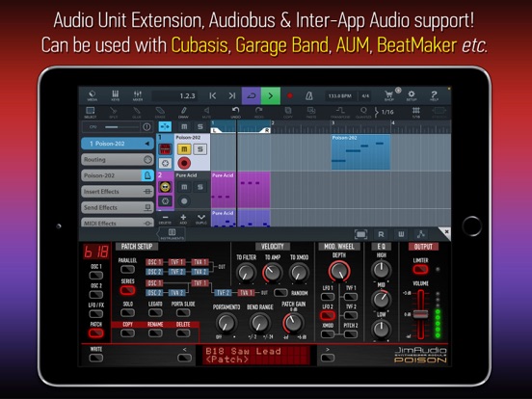Open the Mixer icon
This screenshot has height=399, width=532.
(x=138, y=95)
